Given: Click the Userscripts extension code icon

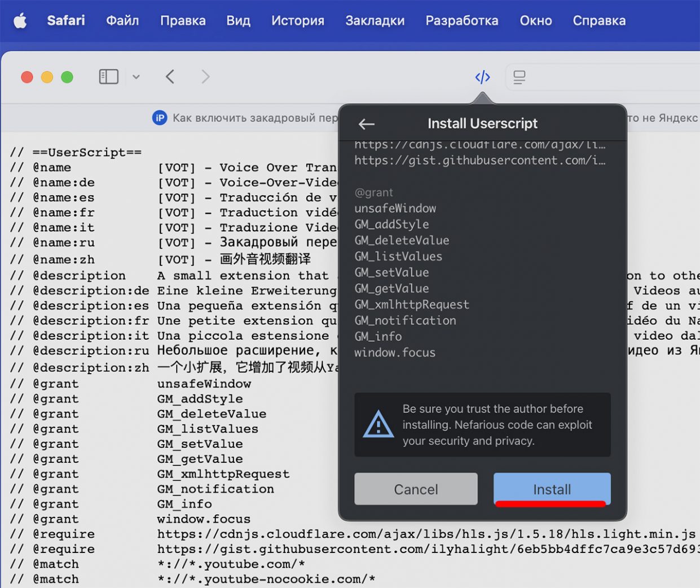Looking at the screenshot, I should click(482, 77).
